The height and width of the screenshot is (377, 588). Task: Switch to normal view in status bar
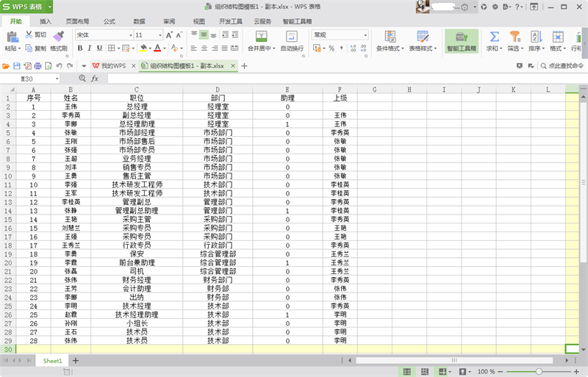point(407,371)
